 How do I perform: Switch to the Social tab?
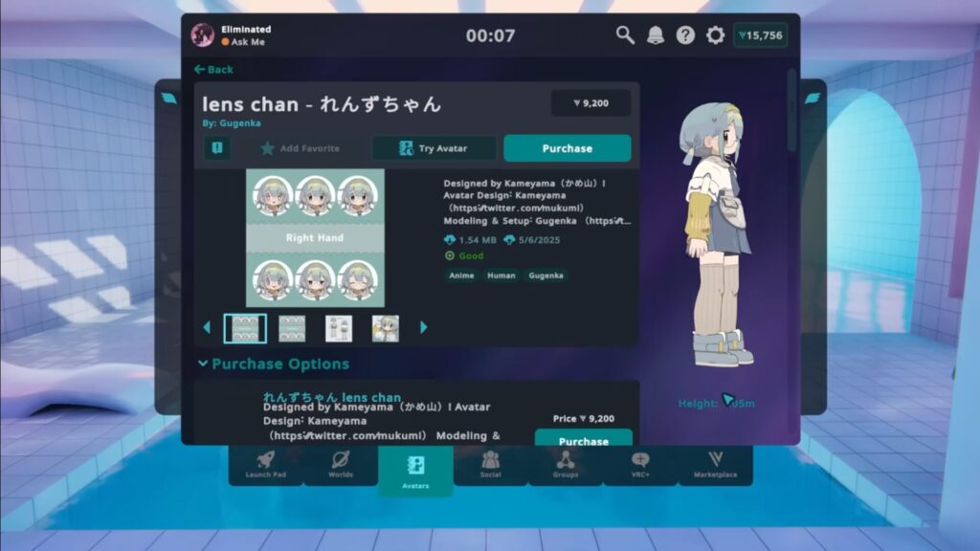click(x=491, y=465)
